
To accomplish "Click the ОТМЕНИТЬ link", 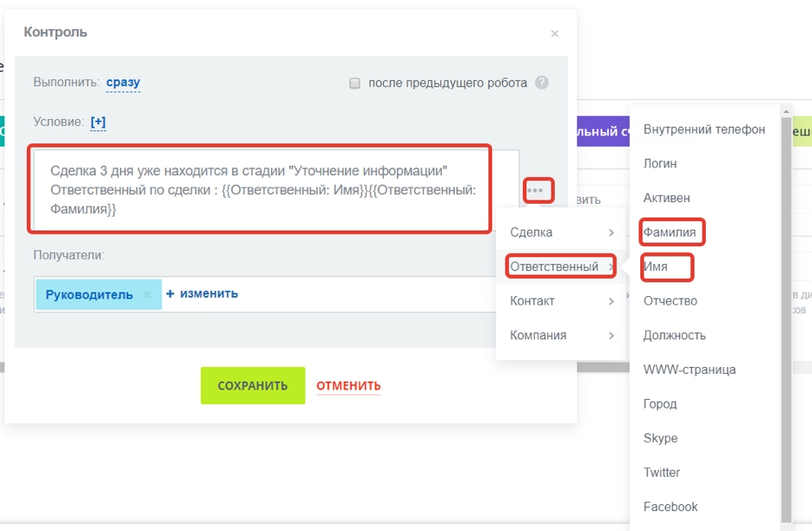I will coord(348,386).
